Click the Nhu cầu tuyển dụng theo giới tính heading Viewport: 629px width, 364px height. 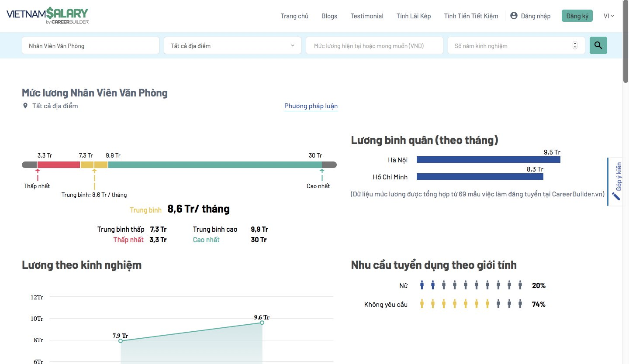434,265
